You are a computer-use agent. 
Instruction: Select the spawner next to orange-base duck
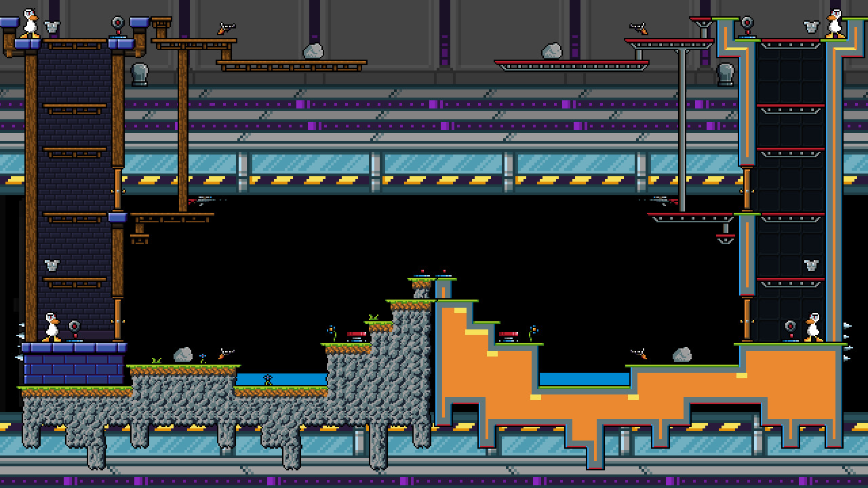790,331
